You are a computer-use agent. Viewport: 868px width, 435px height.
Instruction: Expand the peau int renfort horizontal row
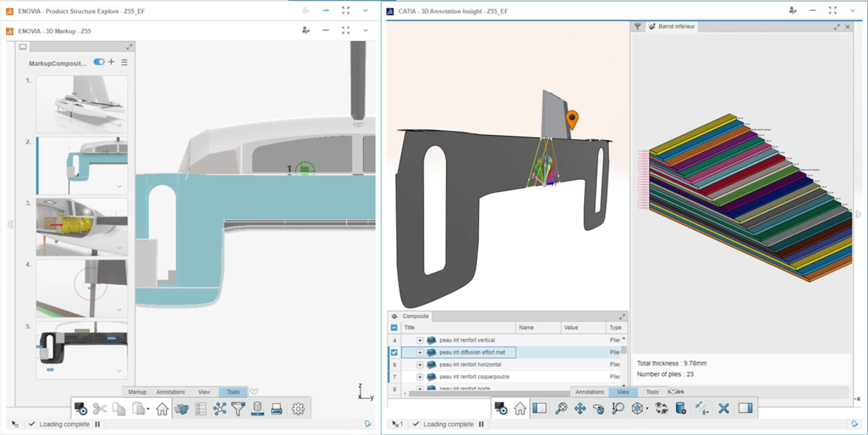420,364
